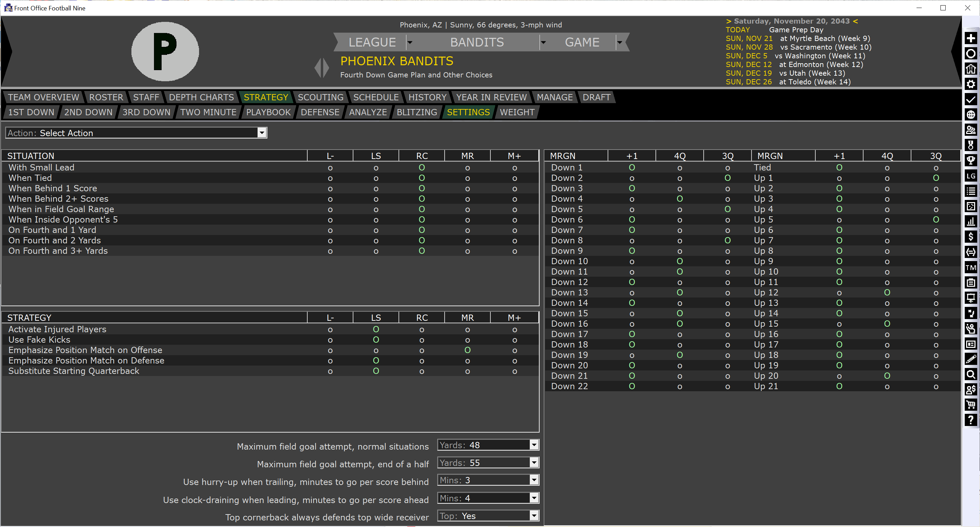
Task: Open the home icon in sidebar
Action: 971,69
